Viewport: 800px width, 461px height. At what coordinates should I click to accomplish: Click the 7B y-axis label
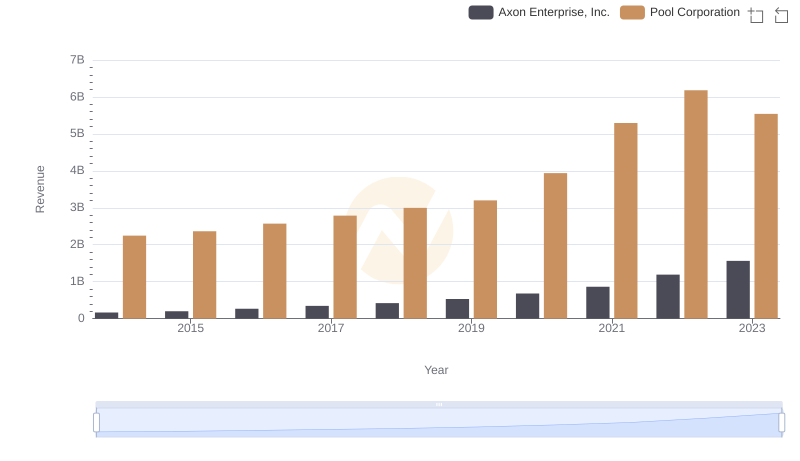pos(77,60)
